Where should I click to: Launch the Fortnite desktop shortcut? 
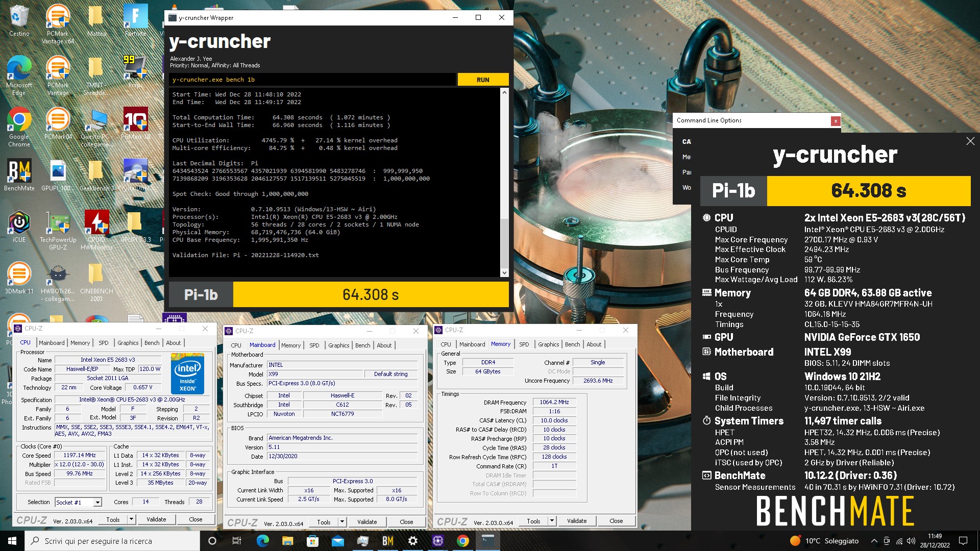click(135, 20)
